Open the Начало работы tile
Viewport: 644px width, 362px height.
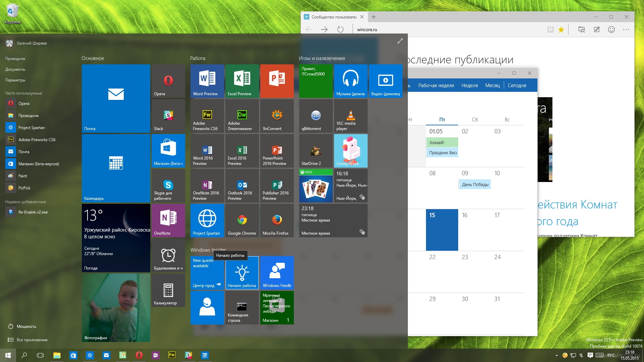pos(242,273)
